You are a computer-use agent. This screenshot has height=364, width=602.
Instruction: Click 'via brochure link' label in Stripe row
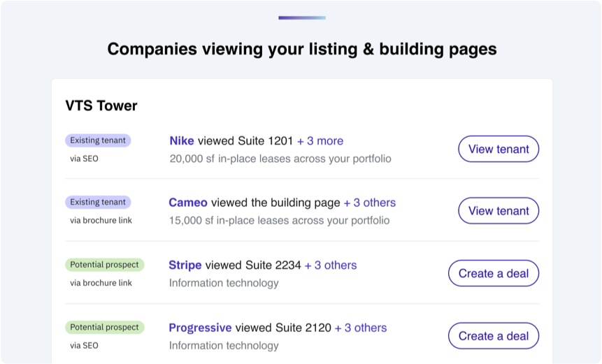point(101,283)
